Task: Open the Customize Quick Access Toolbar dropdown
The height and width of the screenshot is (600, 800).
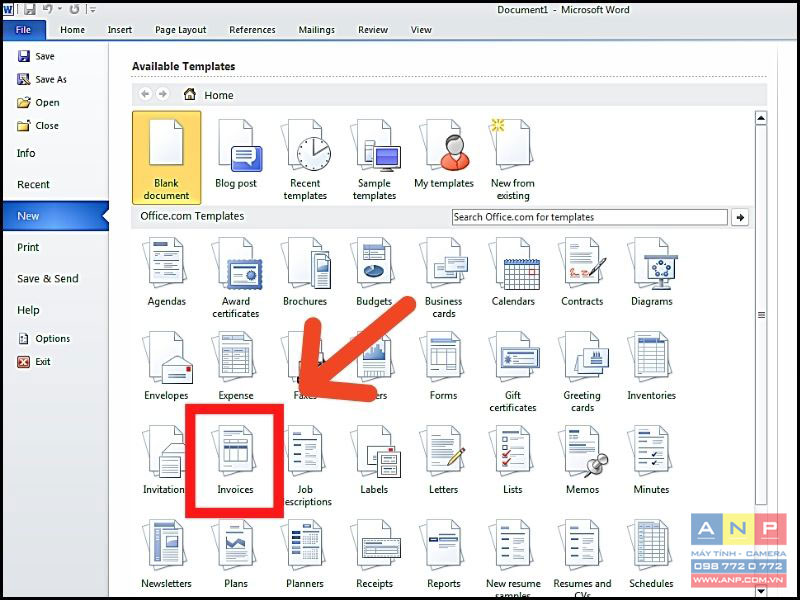Action: coord(93,10)
